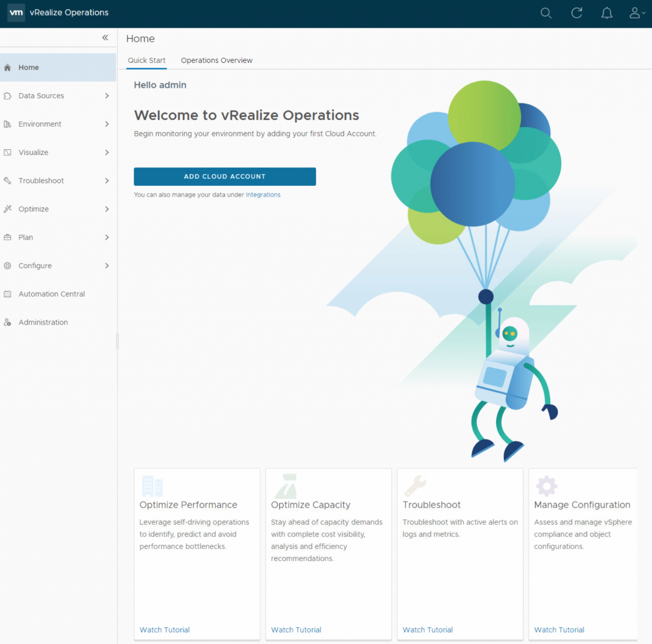Viewport: 652px width, 644px height.
Task: Click the ADD CLOUD ACCOUNT button
Action: coord(225,176)
